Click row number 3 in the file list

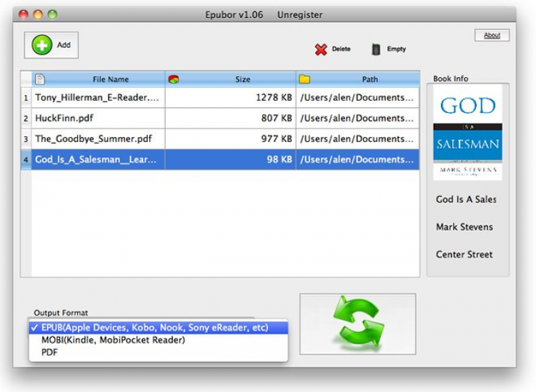coord(26,139)
